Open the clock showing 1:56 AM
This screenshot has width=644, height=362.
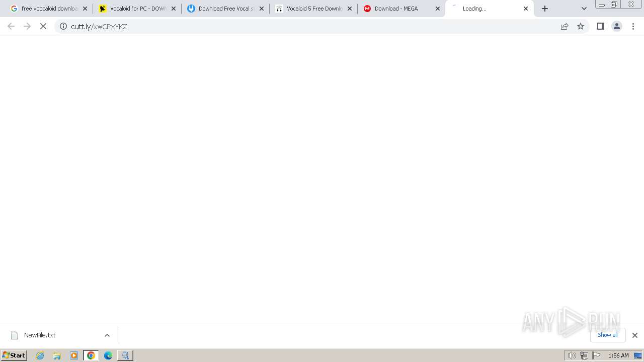[618, 355]
